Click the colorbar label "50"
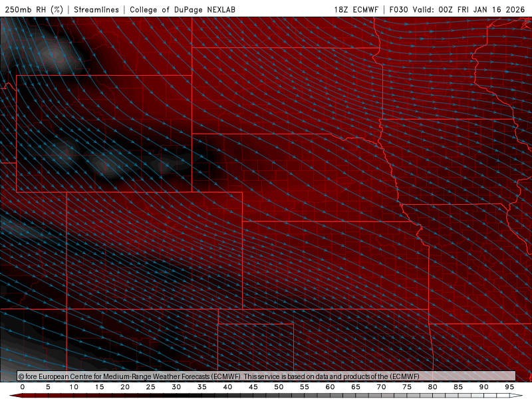This screenshot has height=399, width=532. (279, 387)
